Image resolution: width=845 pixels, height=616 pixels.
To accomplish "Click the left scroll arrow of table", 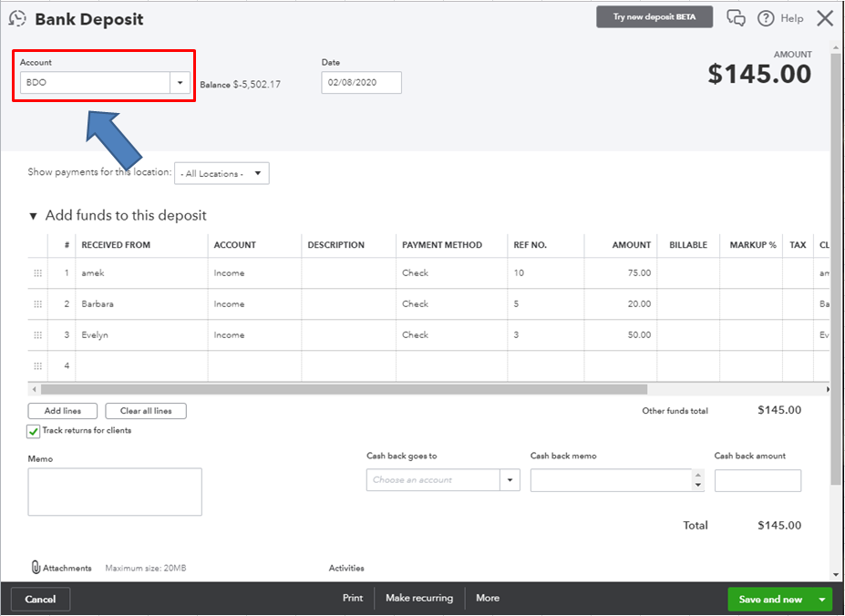I will [34, 389].
